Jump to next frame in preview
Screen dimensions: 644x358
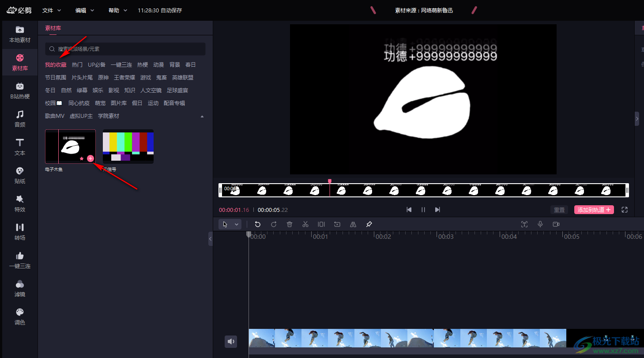[437, 210]
